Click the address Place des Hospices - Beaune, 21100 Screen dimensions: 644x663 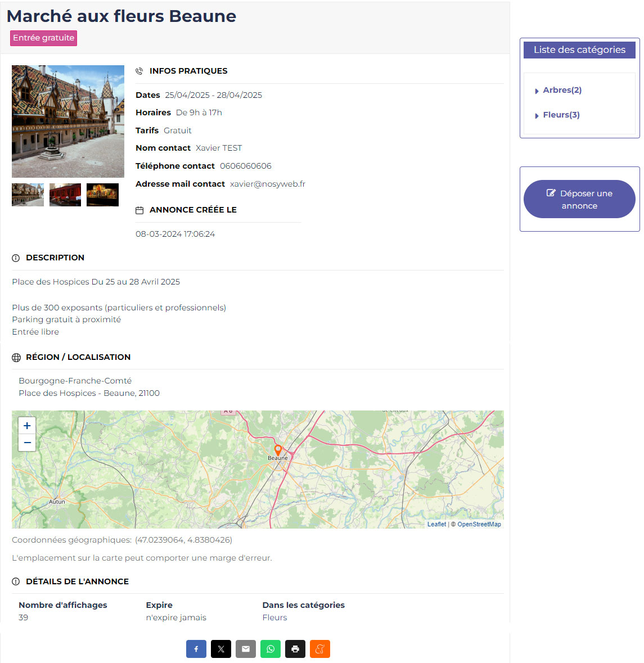89,393
